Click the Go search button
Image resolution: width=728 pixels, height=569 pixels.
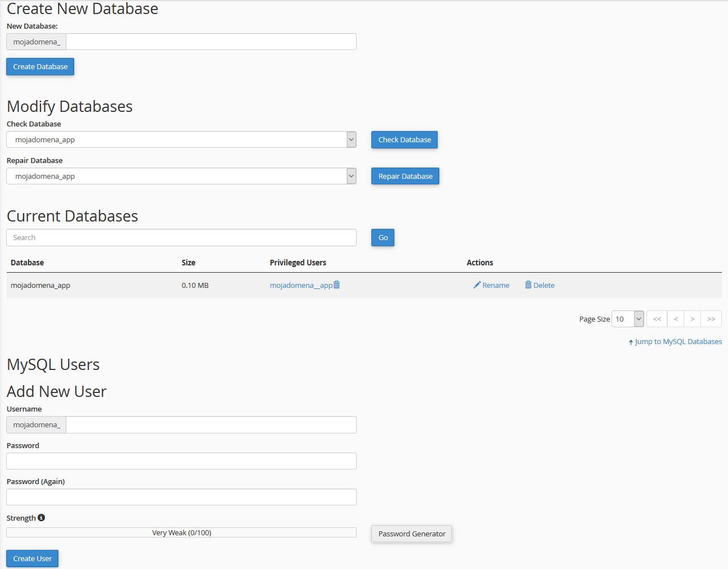[383, 238]
